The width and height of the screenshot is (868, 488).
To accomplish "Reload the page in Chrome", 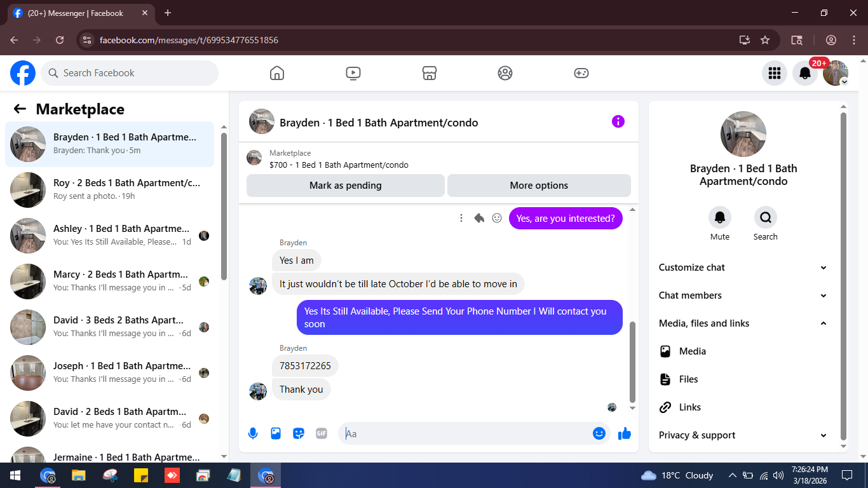I will click(x=60, y=40).
